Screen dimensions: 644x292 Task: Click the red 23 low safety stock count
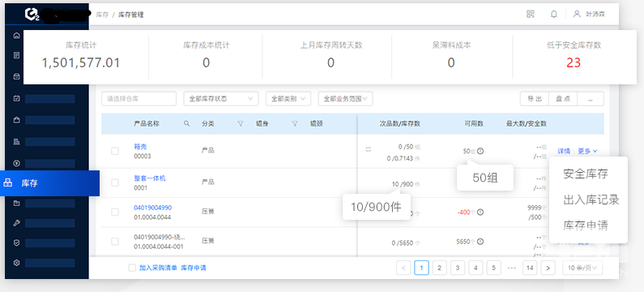coord(574,62)
